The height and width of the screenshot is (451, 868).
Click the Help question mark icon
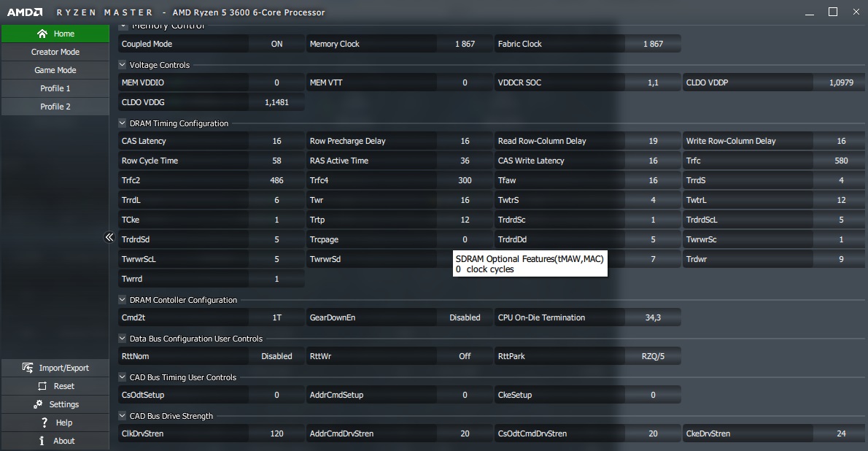[x=44, y=423]
